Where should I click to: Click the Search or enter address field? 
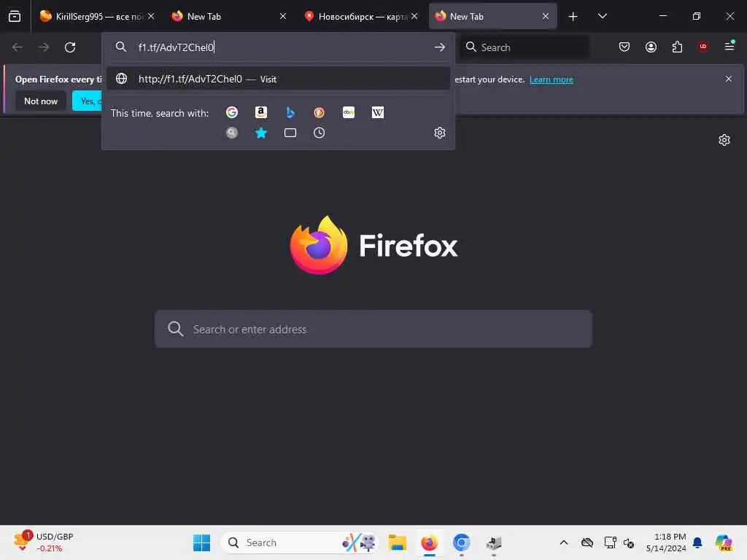[x=373, y=329]
